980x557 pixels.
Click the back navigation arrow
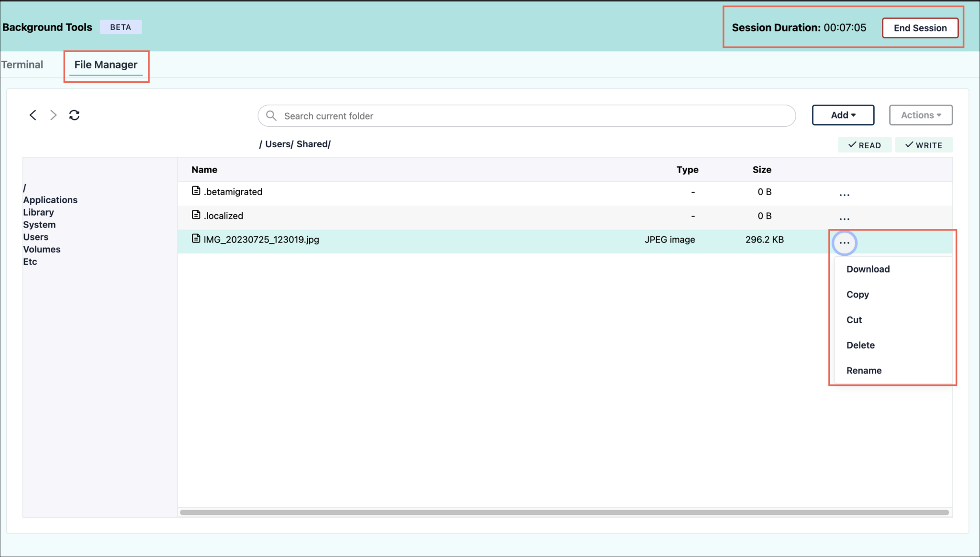32,115
